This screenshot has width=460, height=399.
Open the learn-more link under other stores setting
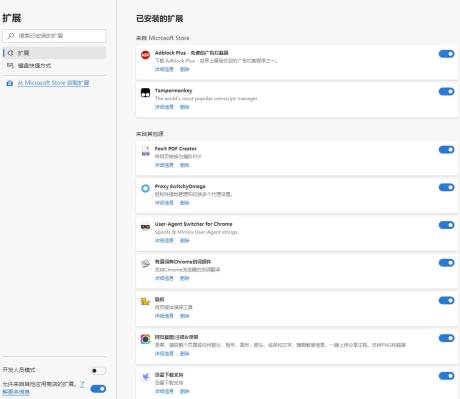[16, 392]
